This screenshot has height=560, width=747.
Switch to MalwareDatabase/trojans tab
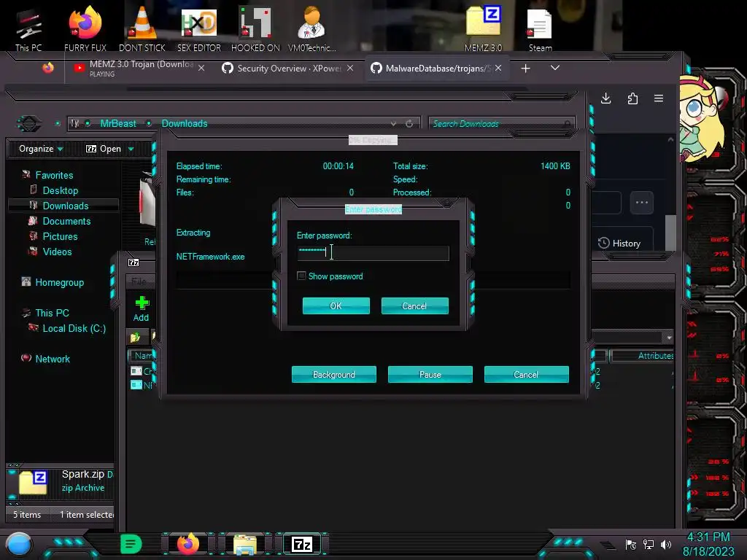[x=436, y=68]
